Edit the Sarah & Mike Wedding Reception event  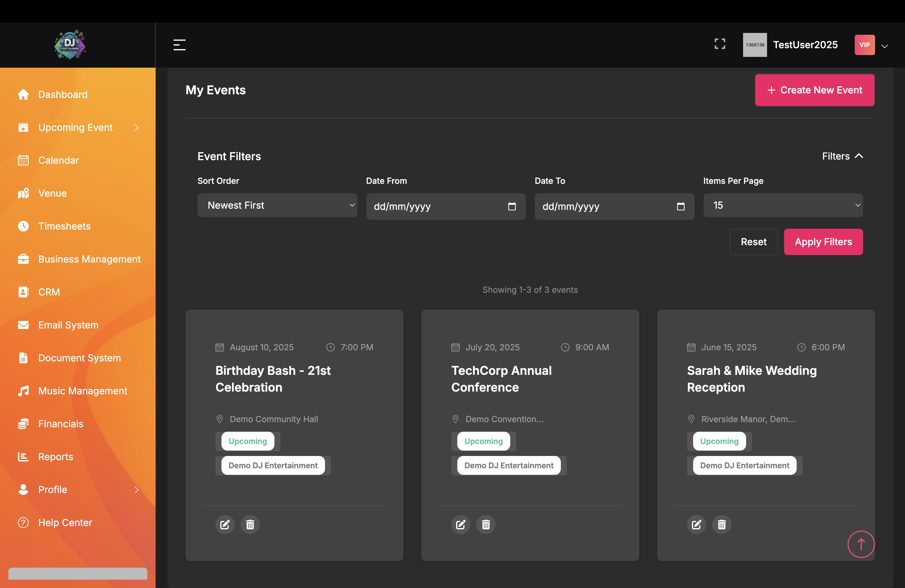(696, 525)
